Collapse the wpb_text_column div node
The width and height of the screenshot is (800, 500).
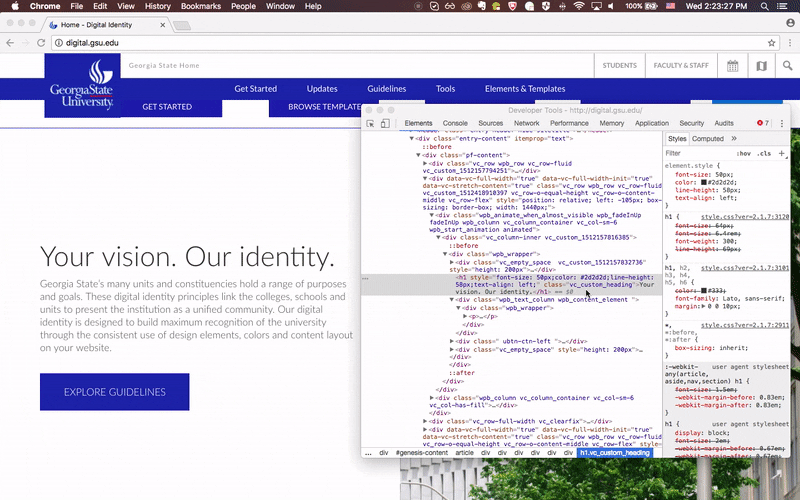click(452, 299)
